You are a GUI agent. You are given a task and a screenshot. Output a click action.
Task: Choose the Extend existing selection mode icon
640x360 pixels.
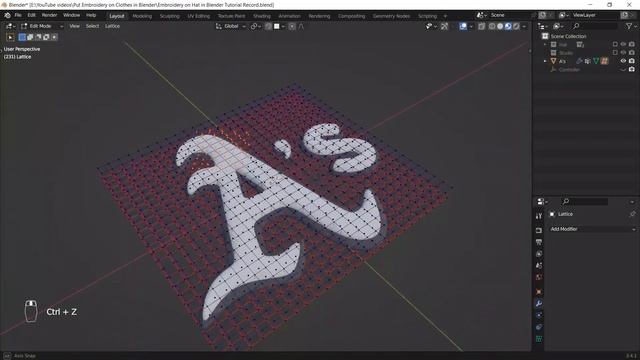pyautogui.click(x=30, y=37)
